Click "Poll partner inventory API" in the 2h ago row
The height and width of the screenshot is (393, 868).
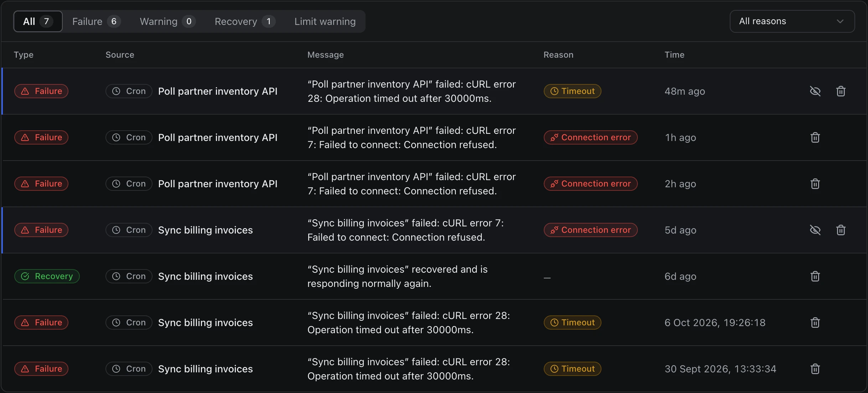[x=218, y=184]
